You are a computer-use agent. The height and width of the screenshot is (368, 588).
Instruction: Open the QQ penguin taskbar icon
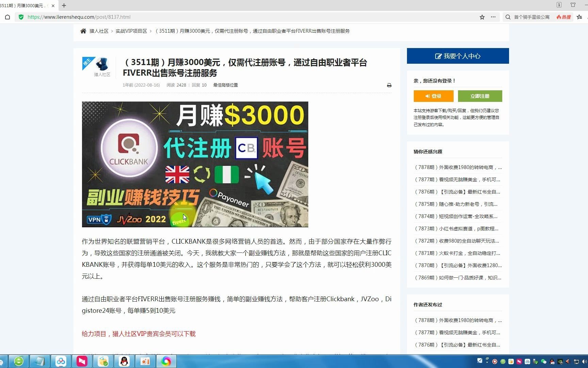coord(124,361)
